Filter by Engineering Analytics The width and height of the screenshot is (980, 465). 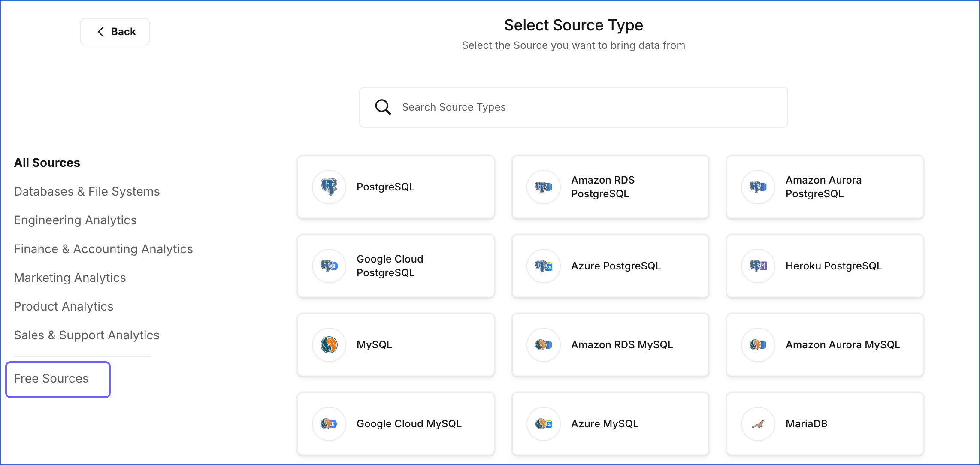[75, 220]
